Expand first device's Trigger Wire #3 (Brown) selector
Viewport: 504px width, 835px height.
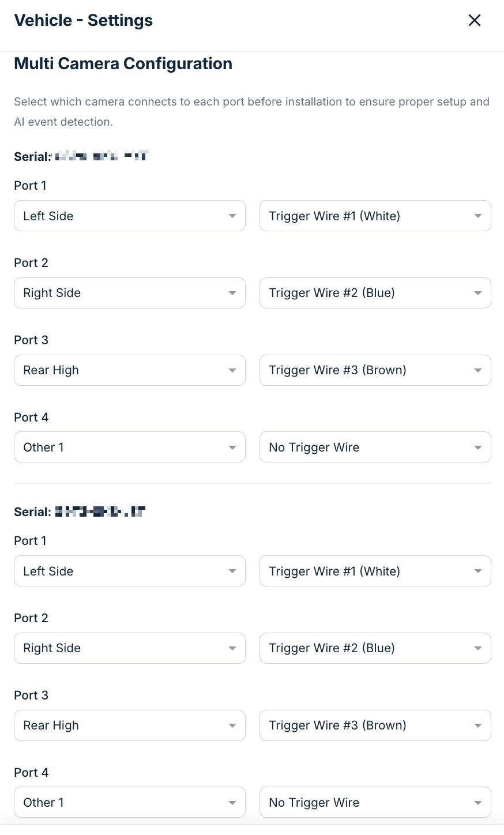[375, 370]
